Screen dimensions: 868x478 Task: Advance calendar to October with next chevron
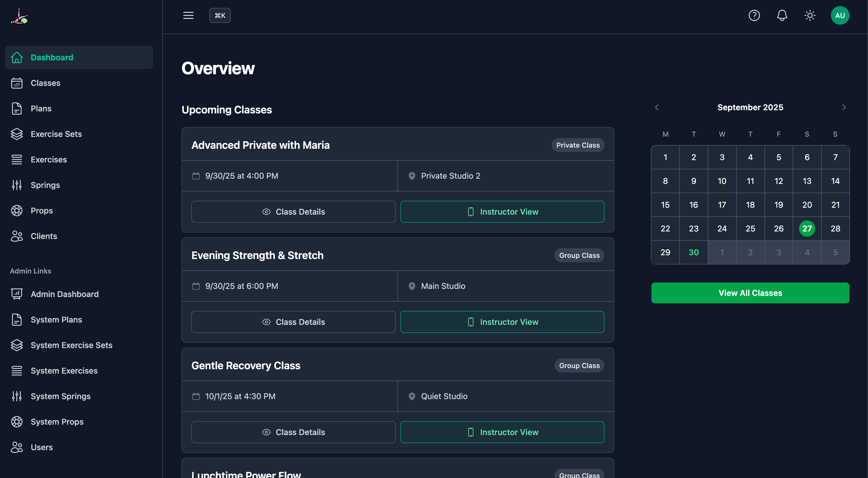click(844, 107)
